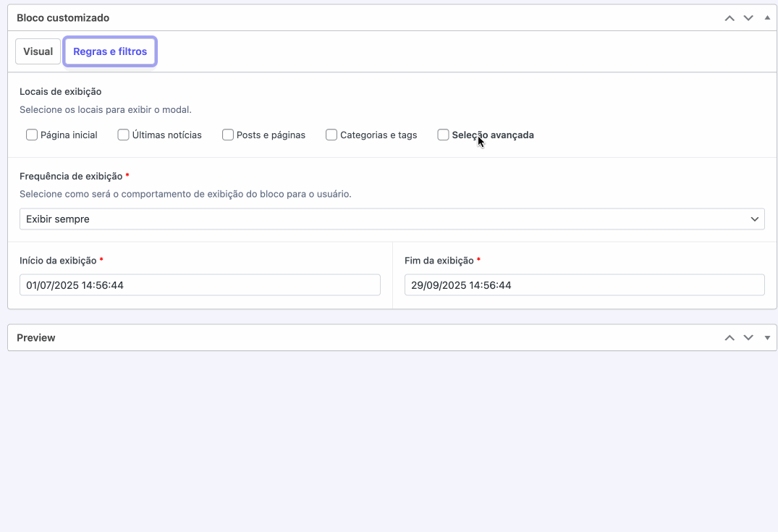The width and height of the screenshot is (778, 532).
Task: Enable the Página inicial checkbox
Action: [32, 135]
